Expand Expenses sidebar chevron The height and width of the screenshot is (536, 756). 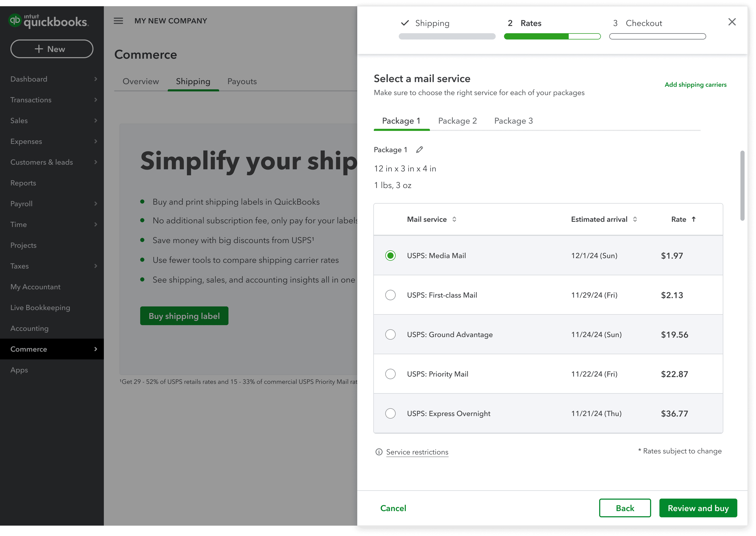click(x=96, y=141)
